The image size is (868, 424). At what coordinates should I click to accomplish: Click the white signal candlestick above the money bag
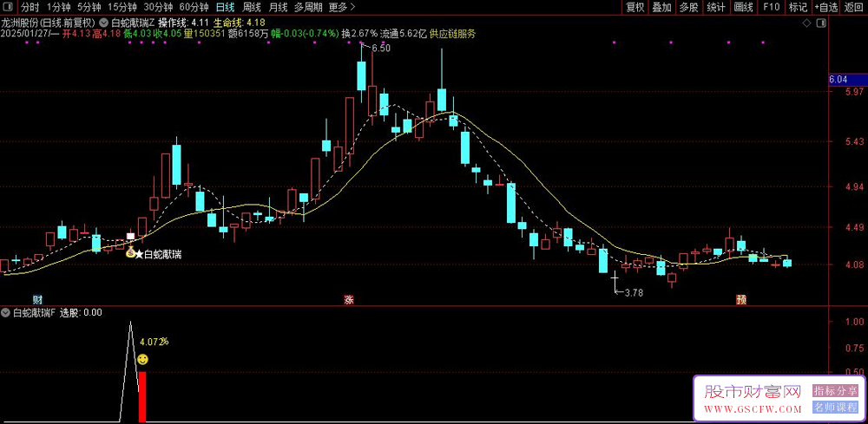coord(131,237)
